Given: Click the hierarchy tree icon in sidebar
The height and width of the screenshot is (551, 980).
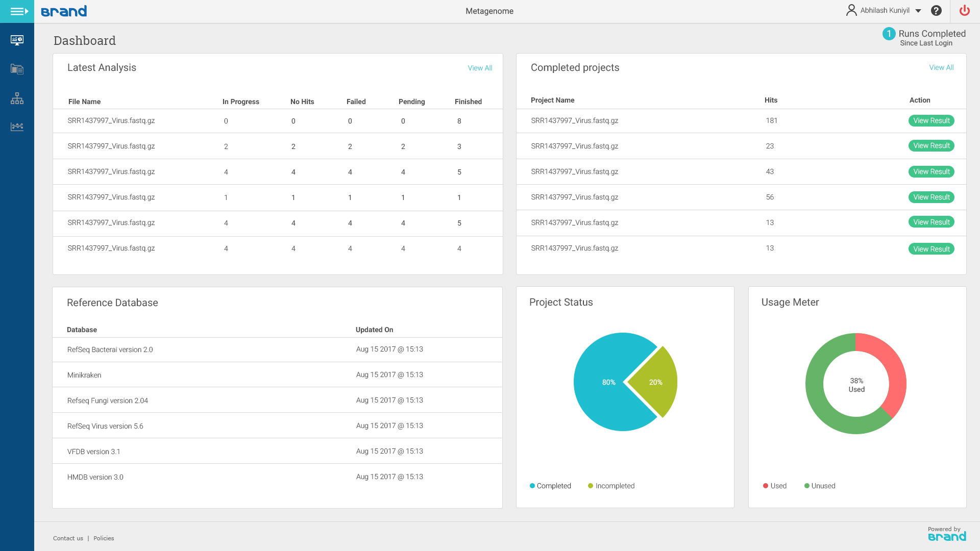Looking at the screenshot, I should click(x=17, y=98).
